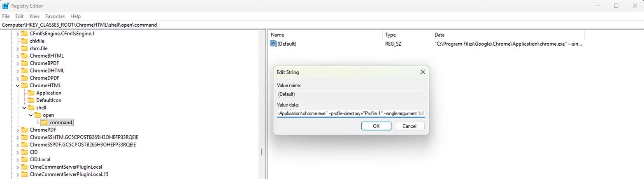Collapse the shell tree node
Screen dimensions: 644x179
point(24,108)
